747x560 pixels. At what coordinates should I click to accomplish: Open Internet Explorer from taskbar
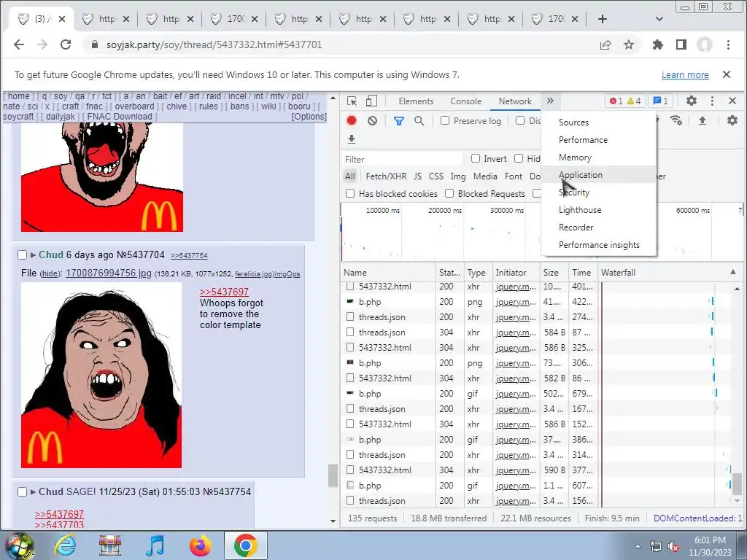coord(65,545)
